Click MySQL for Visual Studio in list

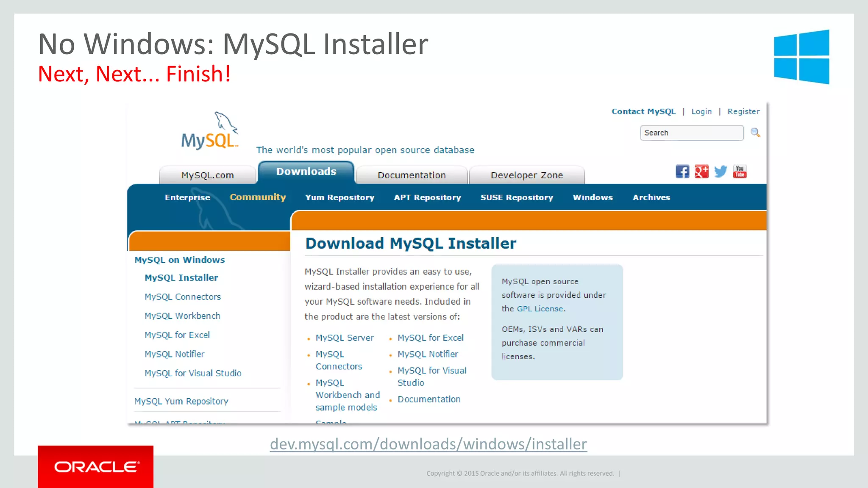pyautogui.click(x=432, y=377)
